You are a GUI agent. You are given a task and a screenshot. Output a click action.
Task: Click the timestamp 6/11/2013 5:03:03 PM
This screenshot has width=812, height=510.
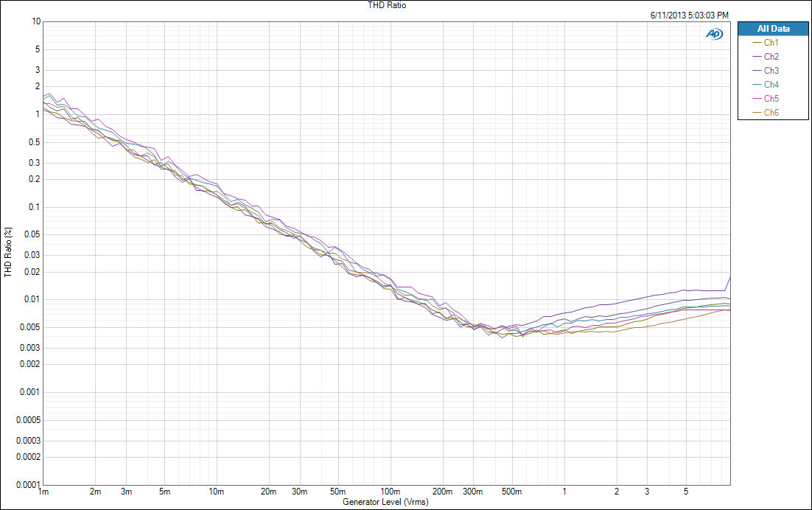689,15
